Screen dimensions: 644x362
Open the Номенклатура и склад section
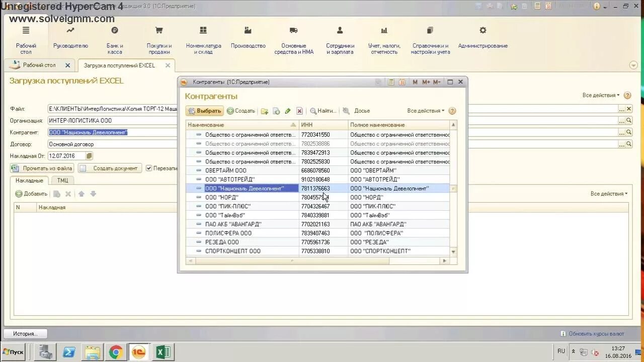(x=203, y=41)
